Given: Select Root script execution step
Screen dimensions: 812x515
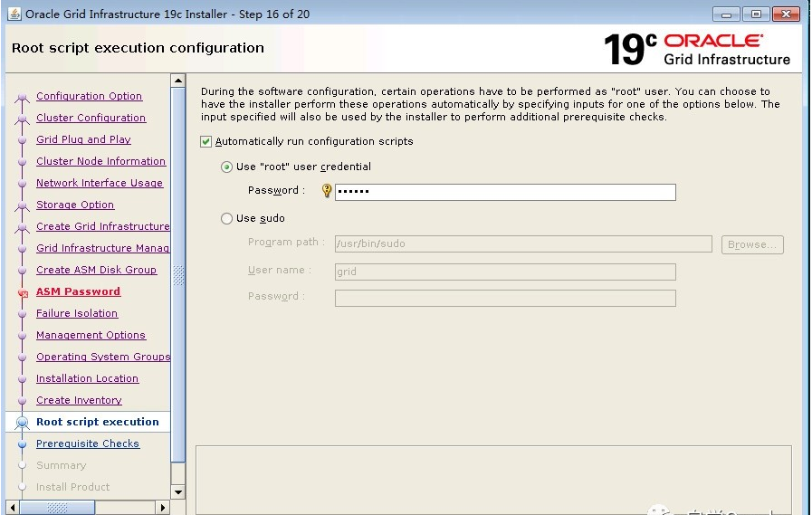Looking at the screenshot, I should pyautogui.click(x=98, y=422).
